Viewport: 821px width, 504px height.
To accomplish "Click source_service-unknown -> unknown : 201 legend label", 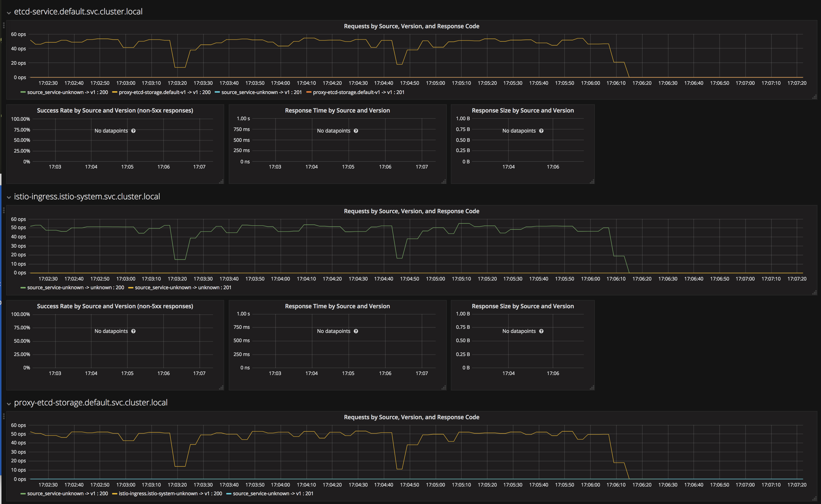I will click(x=183, y=287).
